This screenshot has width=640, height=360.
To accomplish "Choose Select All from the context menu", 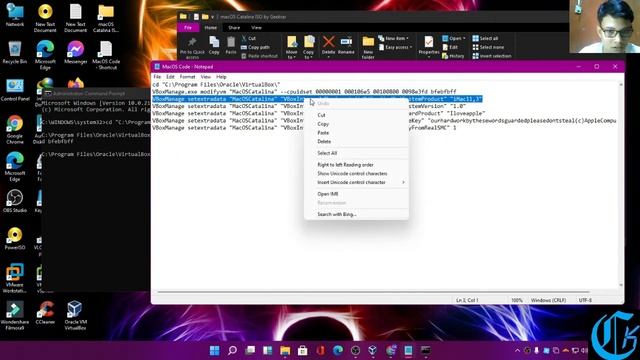I will 356,153.
